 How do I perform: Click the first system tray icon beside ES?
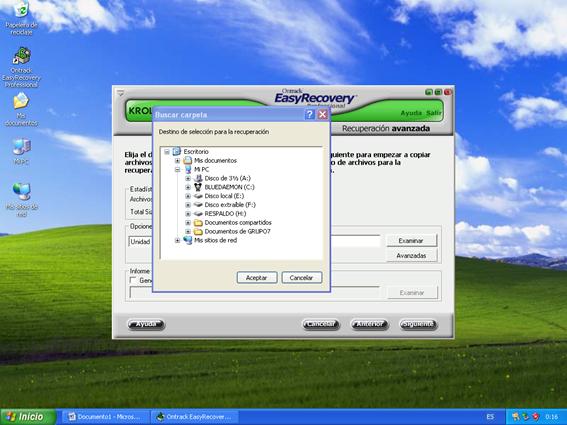tap(515, 417)
